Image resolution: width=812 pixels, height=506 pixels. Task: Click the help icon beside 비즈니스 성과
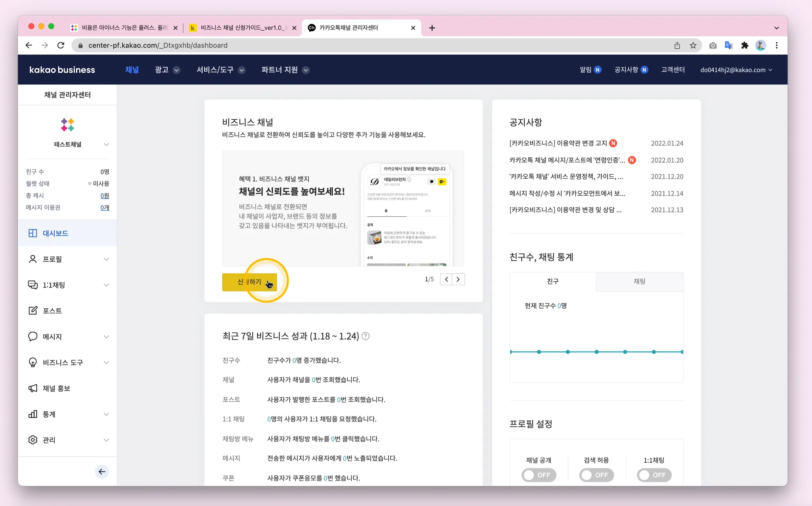coord(366,336)
